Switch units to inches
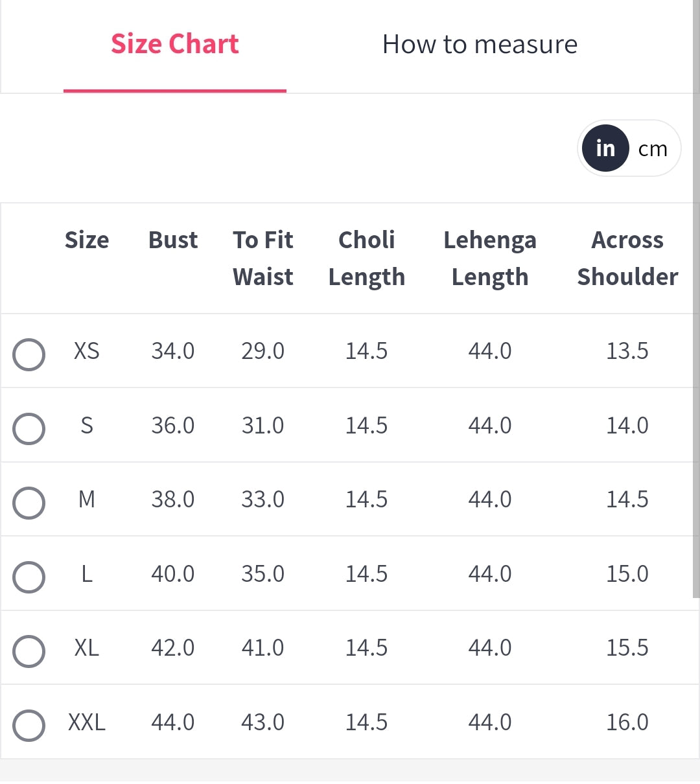Screen dimensions: 700x784 605,148
